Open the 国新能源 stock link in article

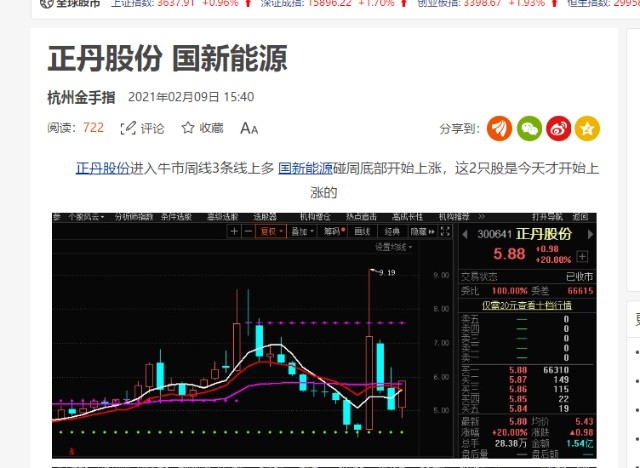tap(305, 168)
